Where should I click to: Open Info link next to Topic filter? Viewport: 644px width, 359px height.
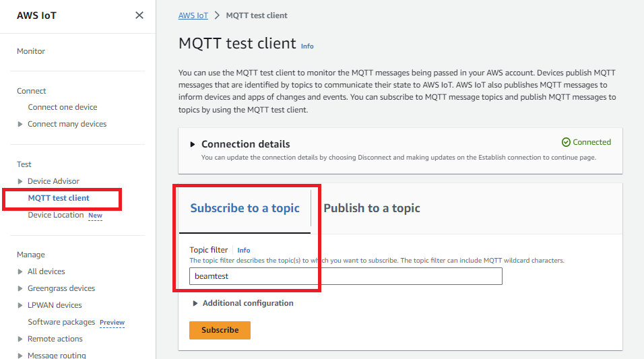click(x=244, y=250)
